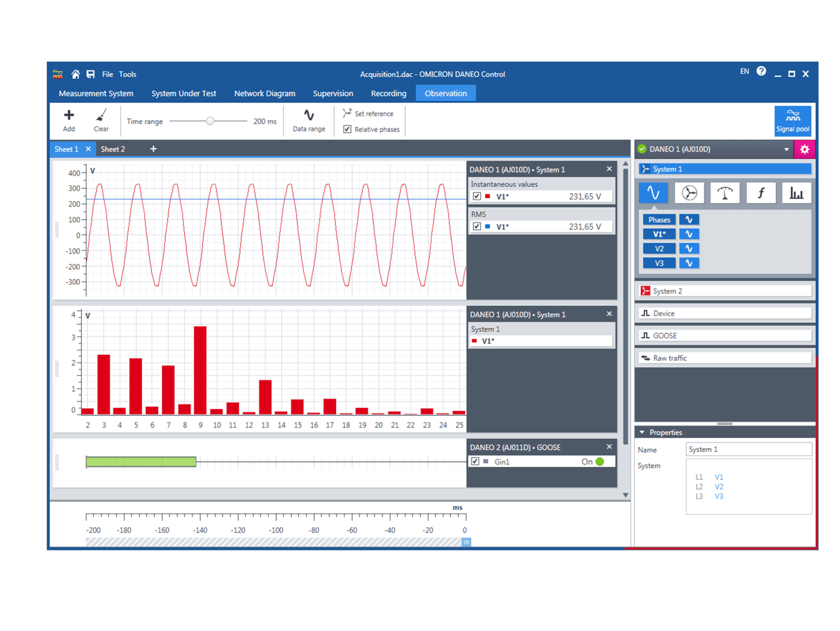Clear the sheet with broom icon
The width and height of the screenshot is (840, 631).
click(x=101, y=120)
